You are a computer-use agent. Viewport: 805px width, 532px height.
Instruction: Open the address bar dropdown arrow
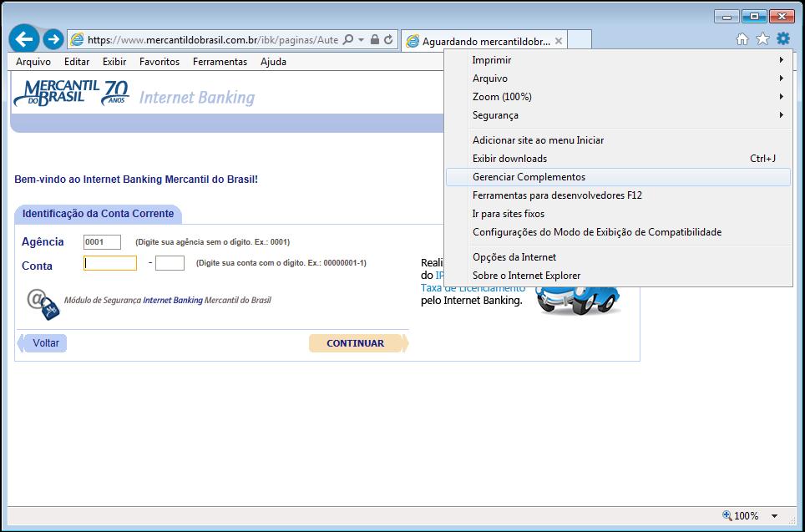tap(361, 39)
